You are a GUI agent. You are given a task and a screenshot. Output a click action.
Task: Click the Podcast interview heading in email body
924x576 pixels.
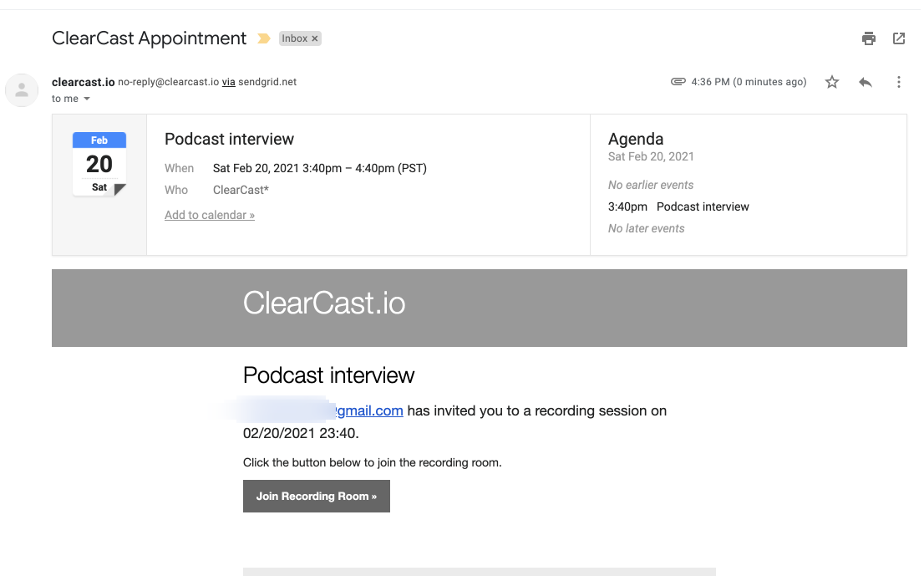329,375
